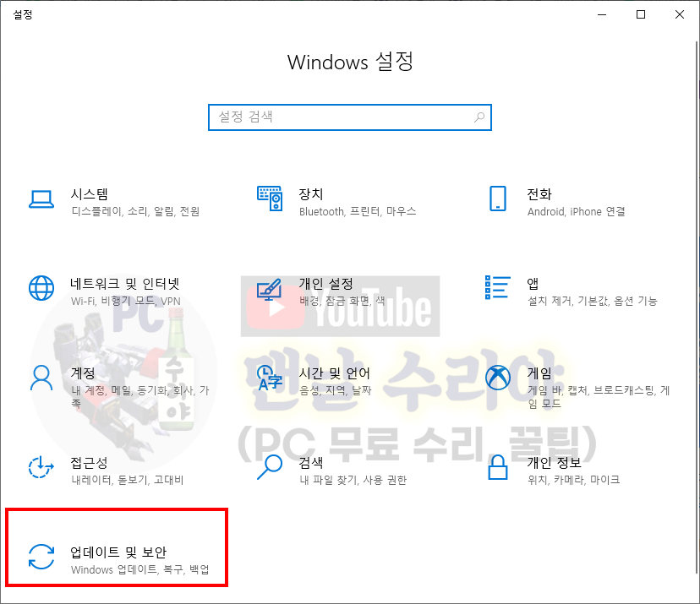Click description '게임 바, 캡처, 브로드캐스팅, 게임 모드'
This screenshot has height=604, width=700.
click(599, 397)
